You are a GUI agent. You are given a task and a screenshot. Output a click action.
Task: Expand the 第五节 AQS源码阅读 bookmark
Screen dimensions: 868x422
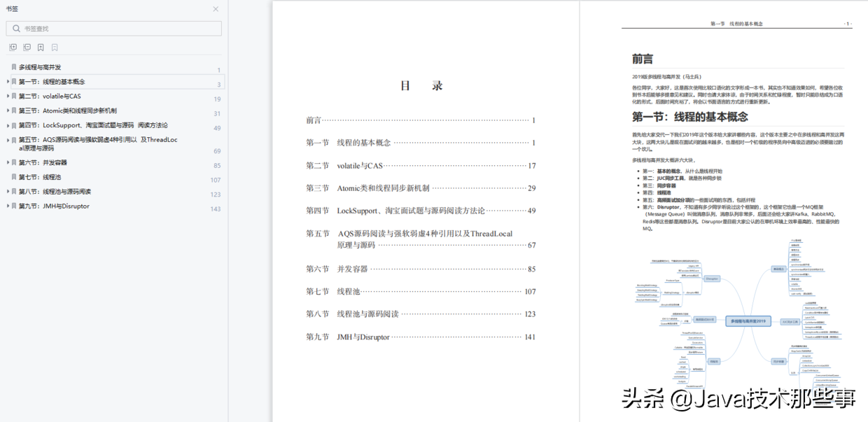(x=8, y=139)
